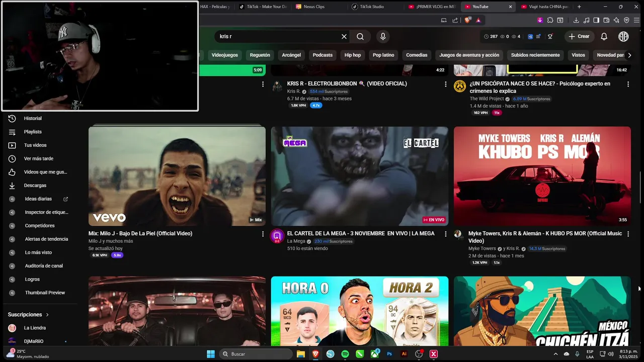This screenshot has height=362, width=644.
Task: Play the HORA 0 HORA 2 thumbnail
Action: tap(360, 311)
